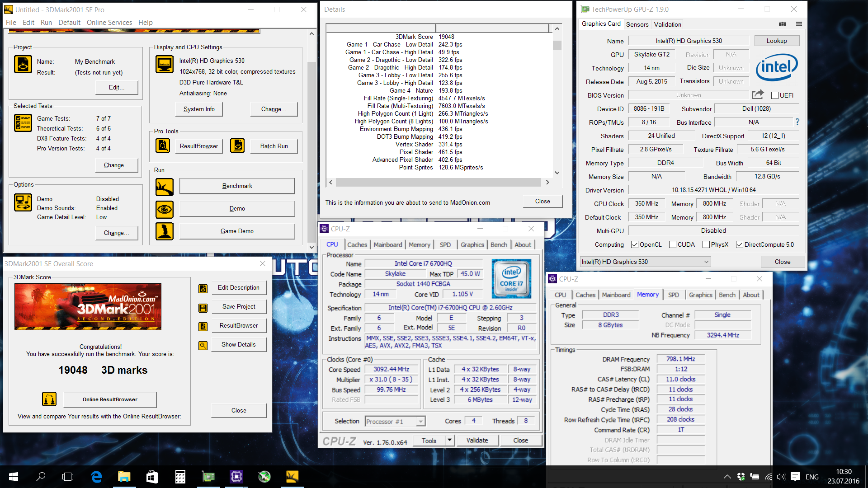868x488 pixels.
Task: Click the 3DMark main window scroll-down arrow
Action: pos(311,247)
